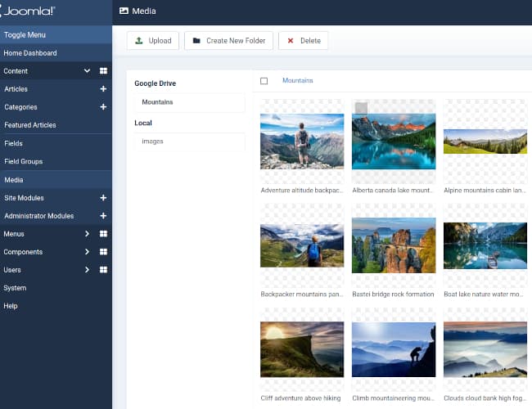Toggle checkbox on Alberta canada lake image
This screenshot has width=532, height=409.
(x=361, y=108)
